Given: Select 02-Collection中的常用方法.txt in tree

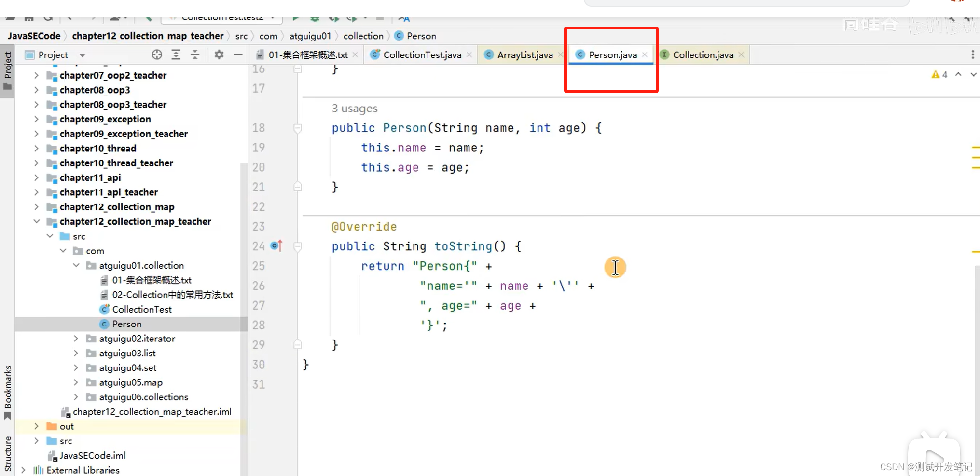Looking at the screenshot, I should (172, 295).
